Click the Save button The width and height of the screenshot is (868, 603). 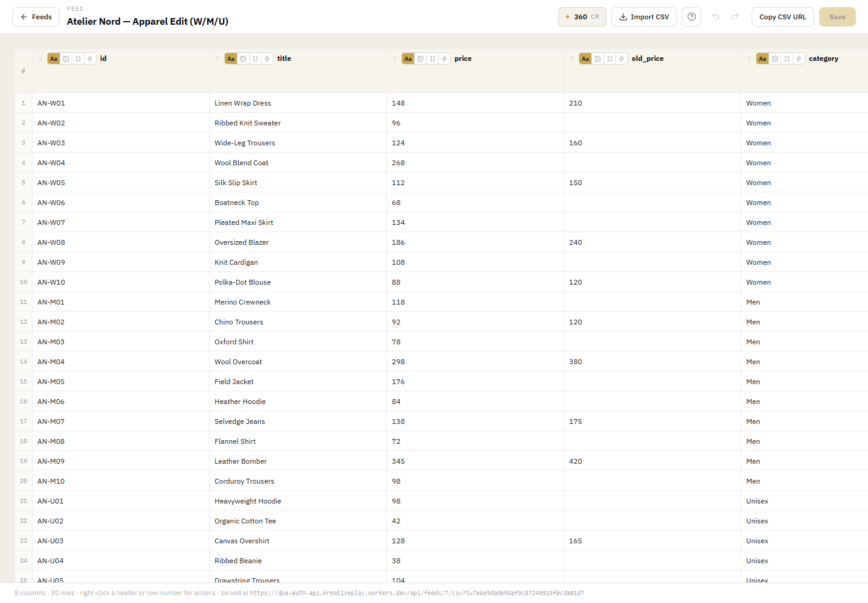tap(837, 17)
